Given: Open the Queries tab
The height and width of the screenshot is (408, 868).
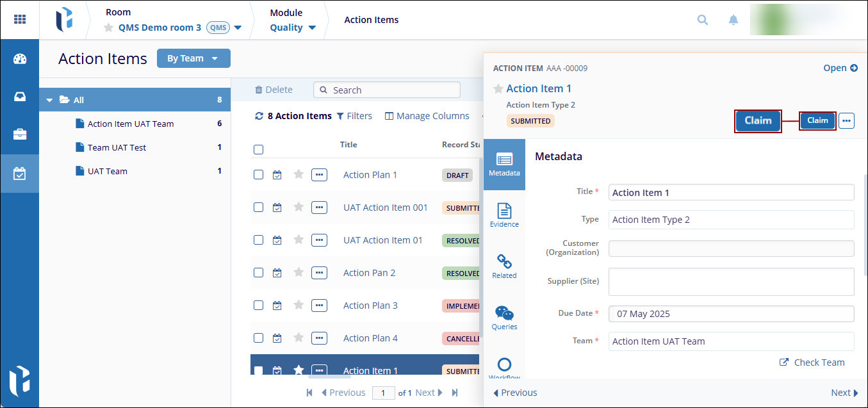Looking at the screenshot, I should pyautogui.click(x=504, y=318).
